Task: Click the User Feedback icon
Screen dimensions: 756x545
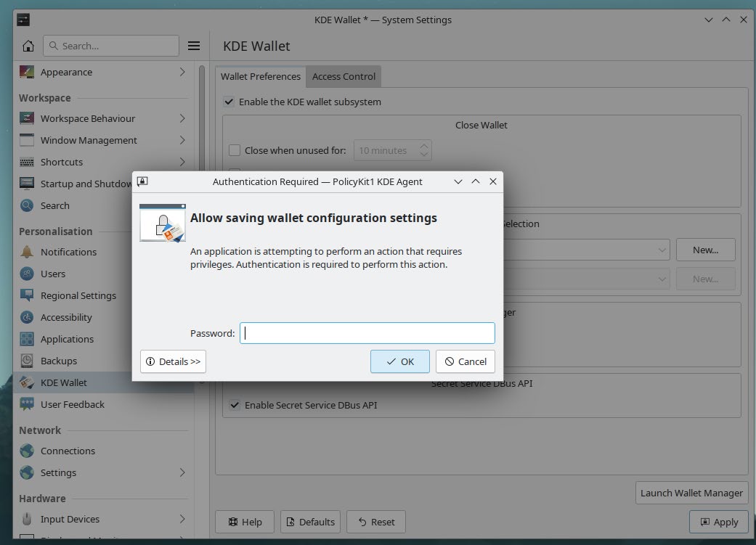Action: [27, 404]
